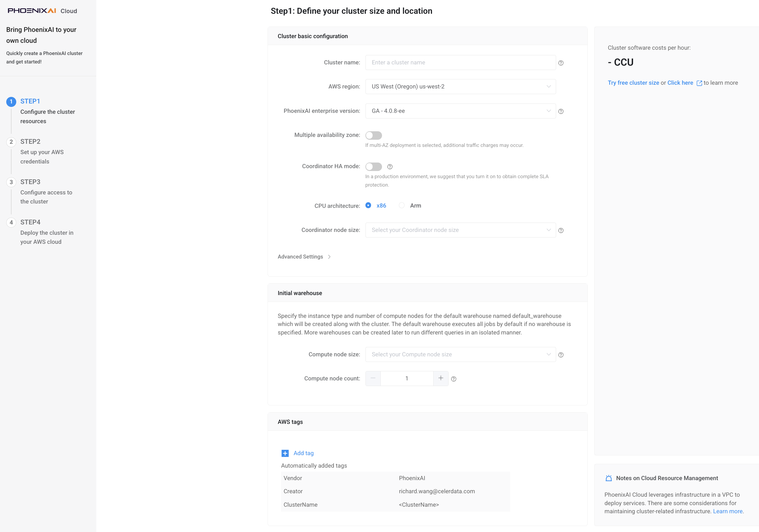Click the Compute node count value field

407,378
